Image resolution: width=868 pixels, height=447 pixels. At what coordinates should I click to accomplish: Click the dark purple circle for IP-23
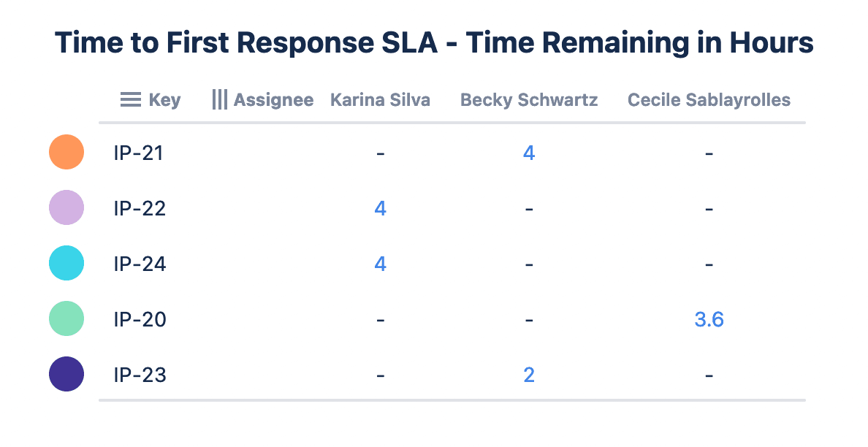(66, 375)
